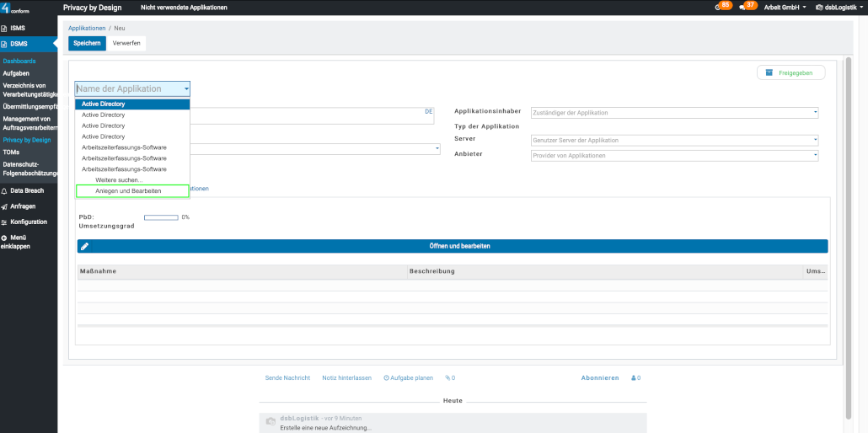Click the followers person icon
The height and width of the screenshot is (433, 868).
[634, 378]
